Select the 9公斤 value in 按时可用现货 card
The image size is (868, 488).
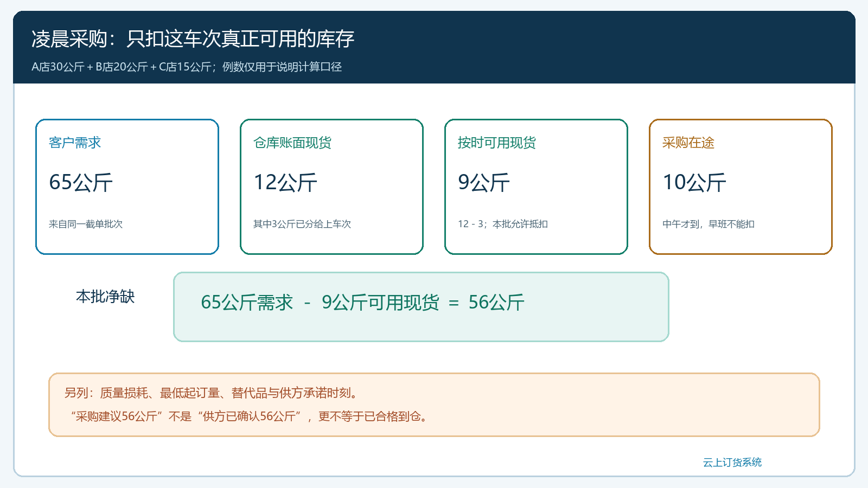(484, 182)
